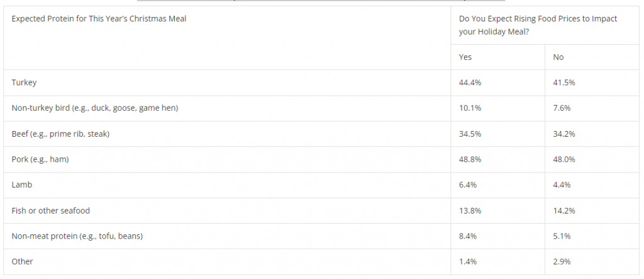Select the Non-meat protein row label
The image size is (644, 279).
click(x=77, y=237)
